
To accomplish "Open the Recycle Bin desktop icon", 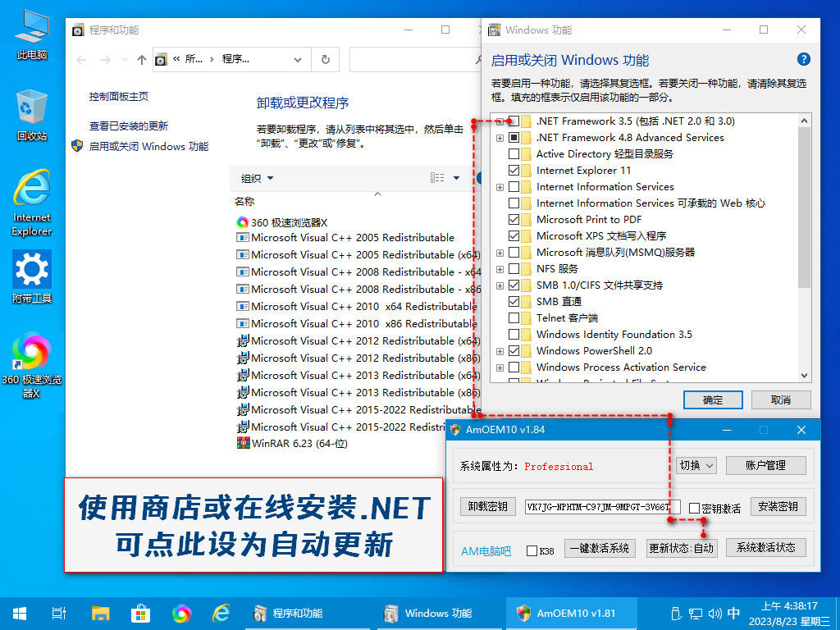I will click(32, 115).
